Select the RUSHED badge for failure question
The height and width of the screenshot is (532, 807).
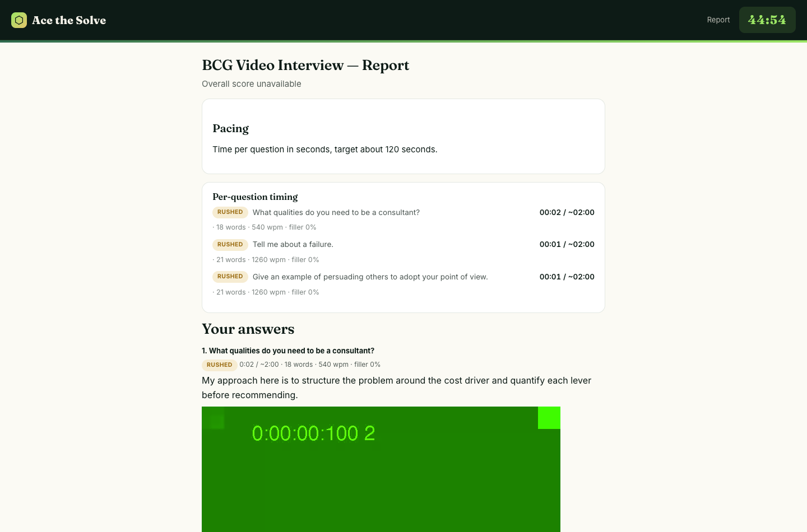230,245
